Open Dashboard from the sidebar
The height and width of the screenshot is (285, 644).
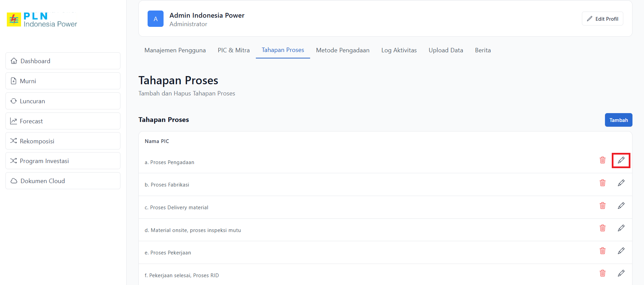63,61
